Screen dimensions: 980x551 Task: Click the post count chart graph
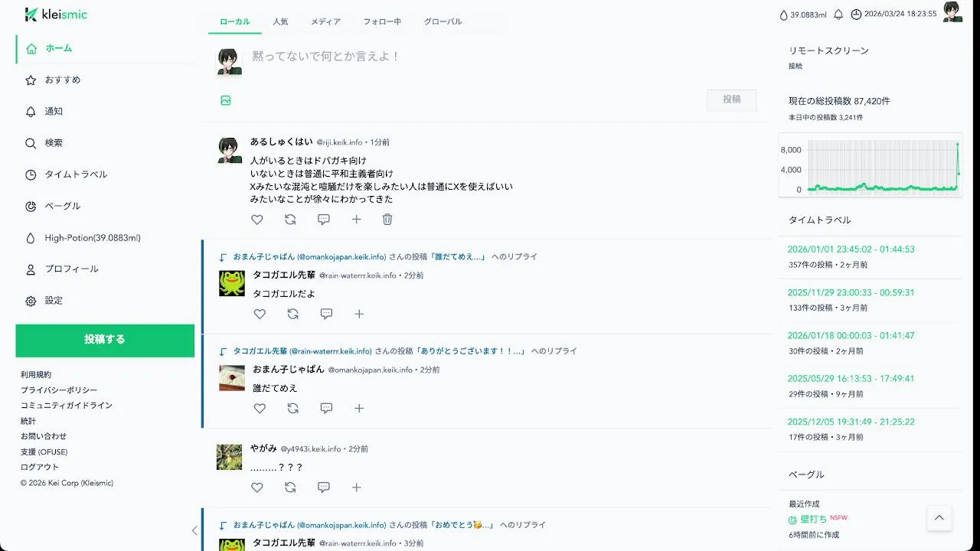tap(871, 166)
